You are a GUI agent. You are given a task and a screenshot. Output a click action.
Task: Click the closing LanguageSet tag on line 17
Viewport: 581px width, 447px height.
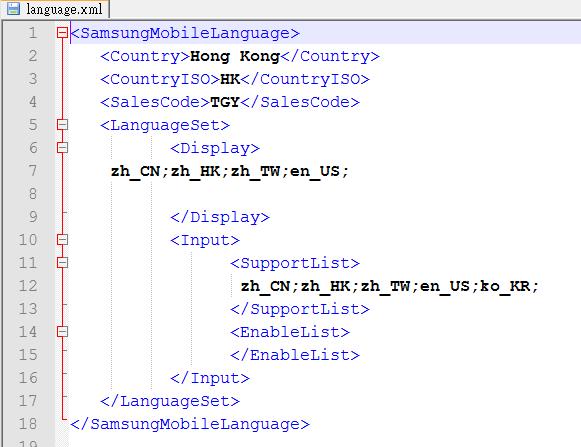click(170, 401)
